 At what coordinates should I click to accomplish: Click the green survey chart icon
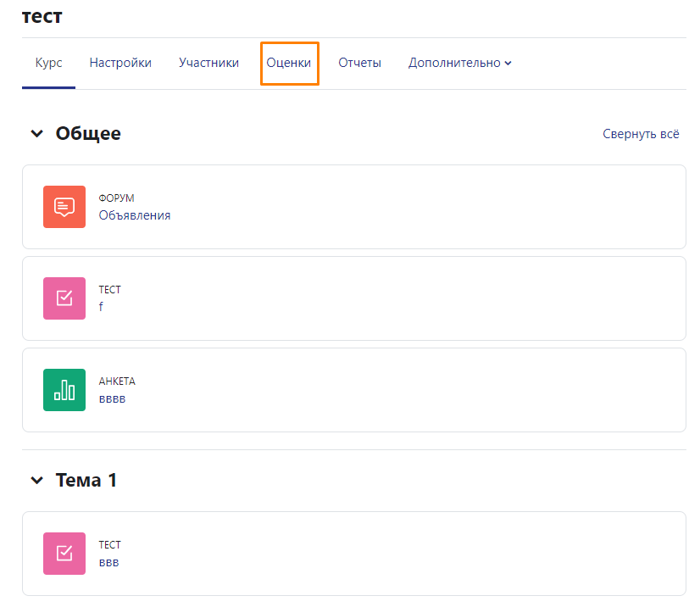[x=64, y=390]
